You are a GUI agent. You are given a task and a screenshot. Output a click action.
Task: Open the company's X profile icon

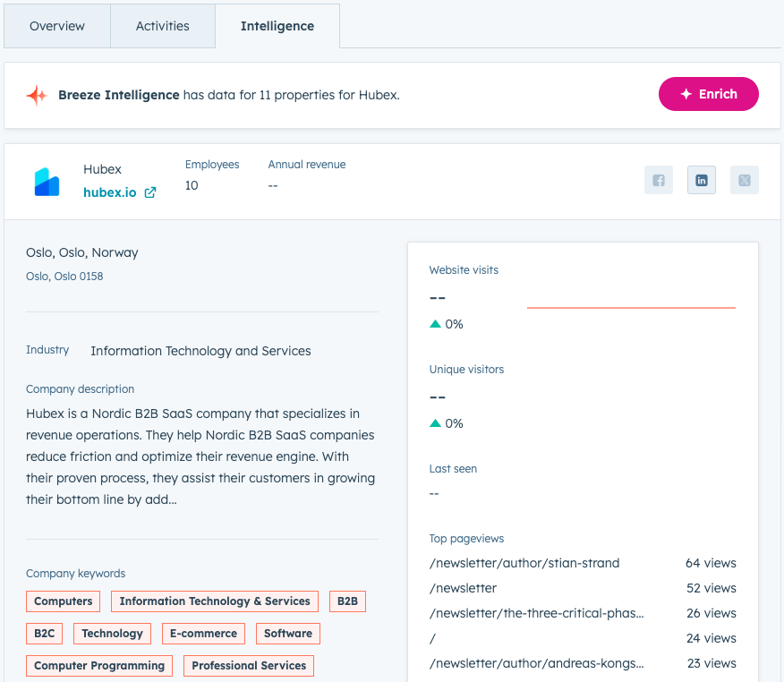744,180
